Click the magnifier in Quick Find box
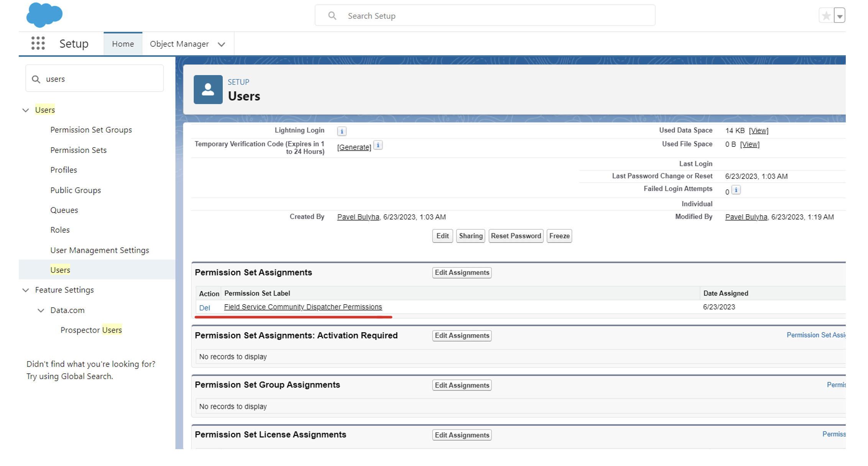This screenshot has width=868, height=466. (x=36, y=79)
